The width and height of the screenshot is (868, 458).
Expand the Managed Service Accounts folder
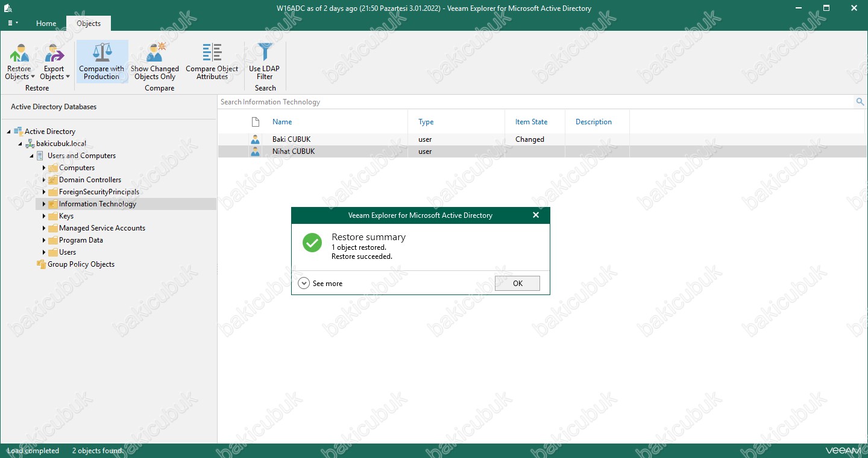point(44,228)
